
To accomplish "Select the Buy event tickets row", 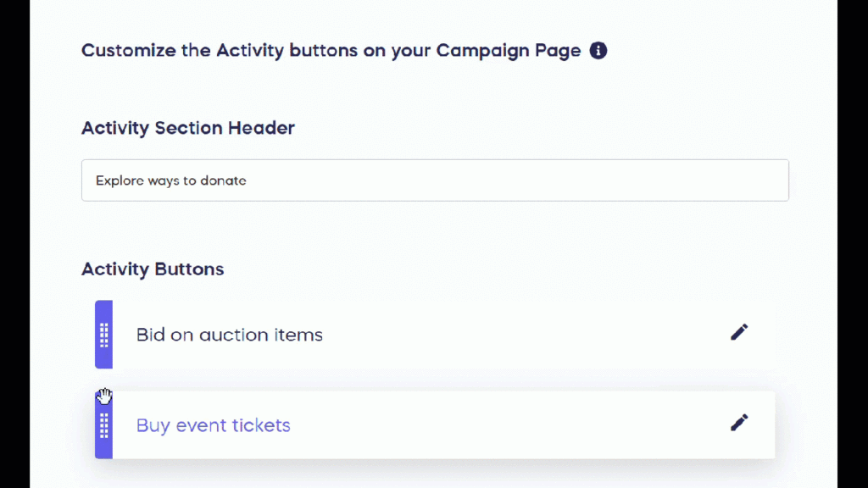I will (434, 424).
